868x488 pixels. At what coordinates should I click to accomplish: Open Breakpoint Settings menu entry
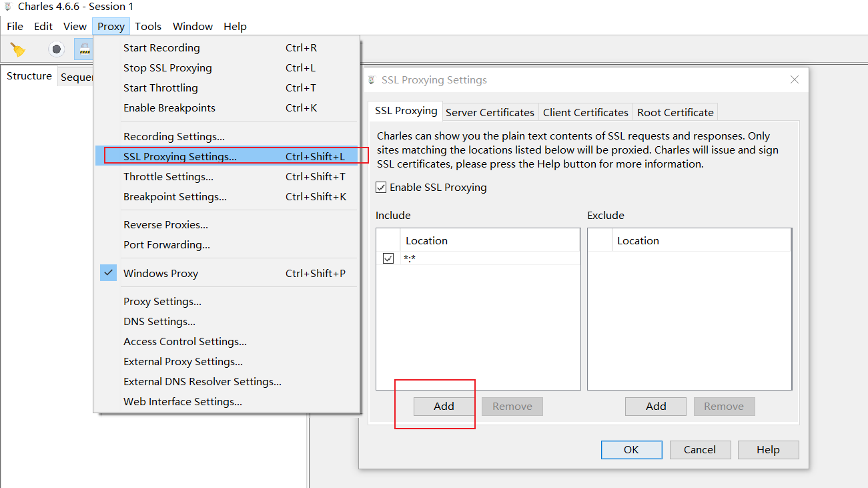pos(227,197)
